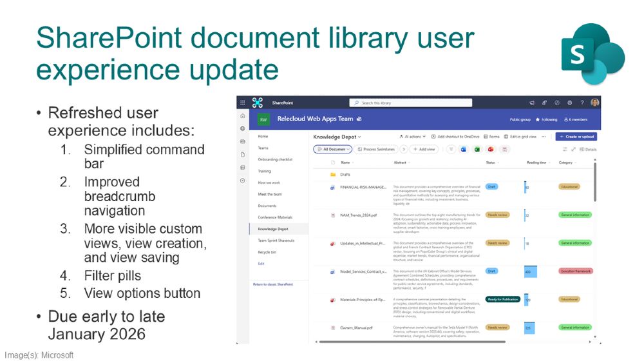
Task: Open the Owners_Manual.pdf file
Action: point(357,328)
